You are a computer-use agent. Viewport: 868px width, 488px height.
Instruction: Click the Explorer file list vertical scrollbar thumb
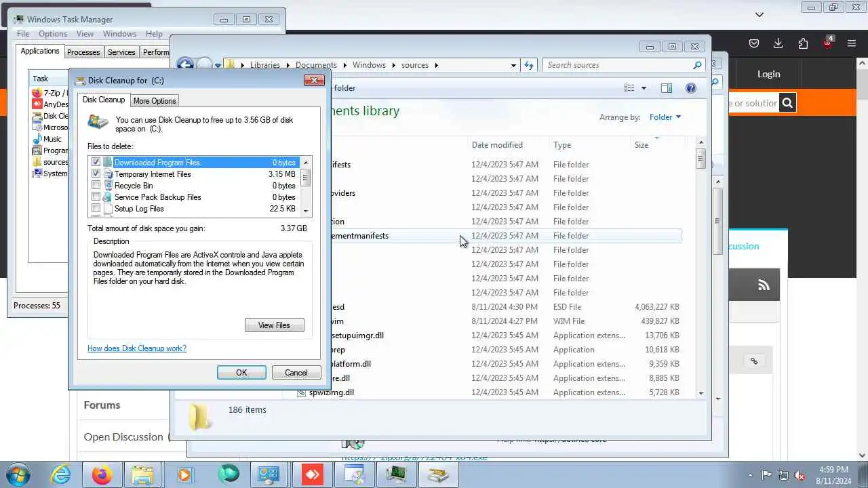pyautogui.click(x=701, y=159)
